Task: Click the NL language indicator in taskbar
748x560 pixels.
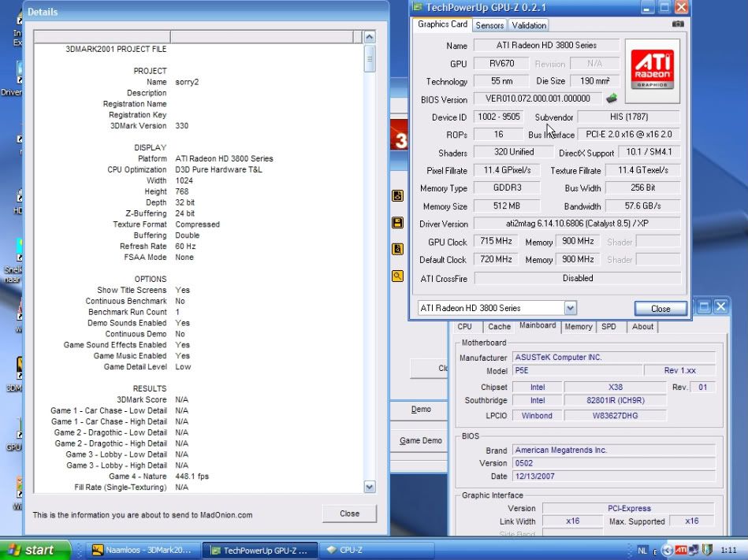Action: coord(643,550)
